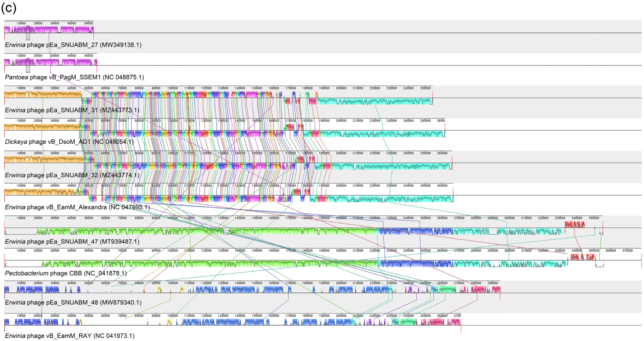Select the Dickeya phage vB_DsoM_AD1 label

tap(69, 142)
